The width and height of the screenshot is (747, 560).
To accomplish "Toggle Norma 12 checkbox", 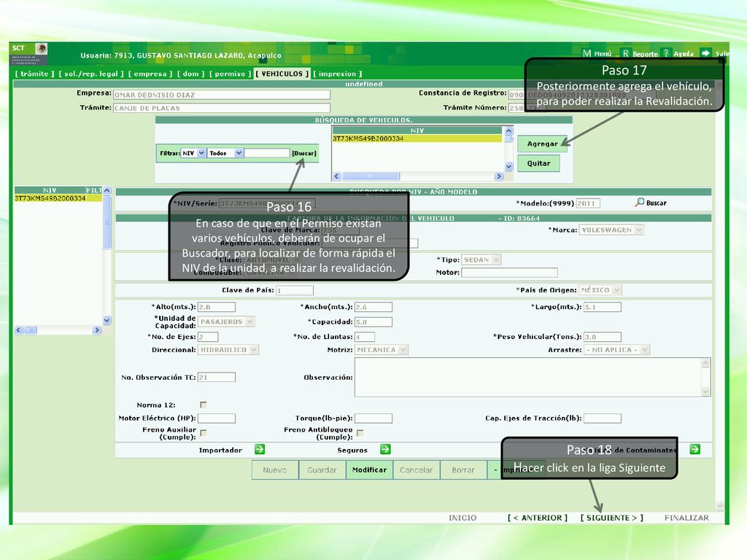I will [x=204, y=405].
